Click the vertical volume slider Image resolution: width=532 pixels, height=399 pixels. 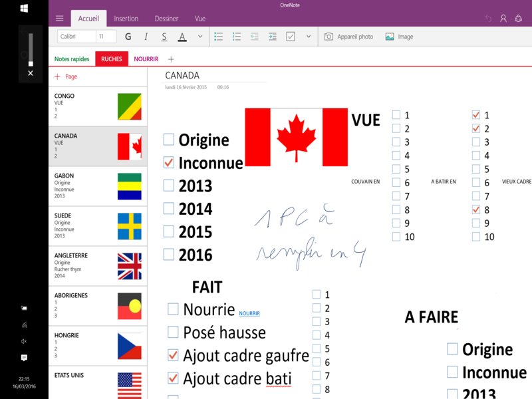[x=30, y=53]
